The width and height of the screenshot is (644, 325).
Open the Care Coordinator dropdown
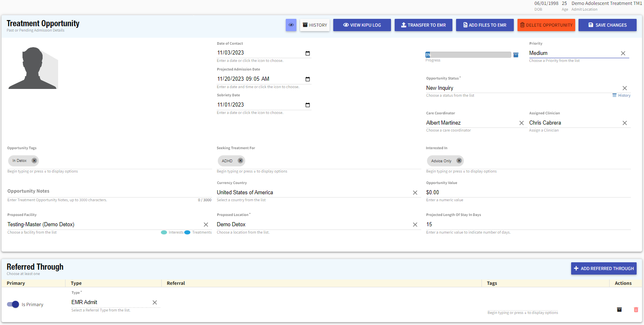[471, 123]
